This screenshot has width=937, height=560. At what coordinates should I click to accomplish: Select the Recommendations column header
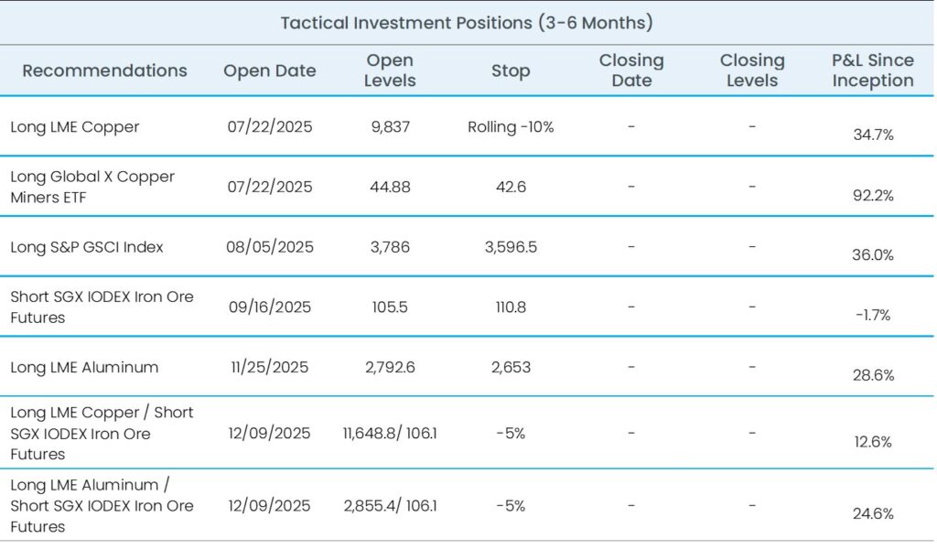pos(104,70)
